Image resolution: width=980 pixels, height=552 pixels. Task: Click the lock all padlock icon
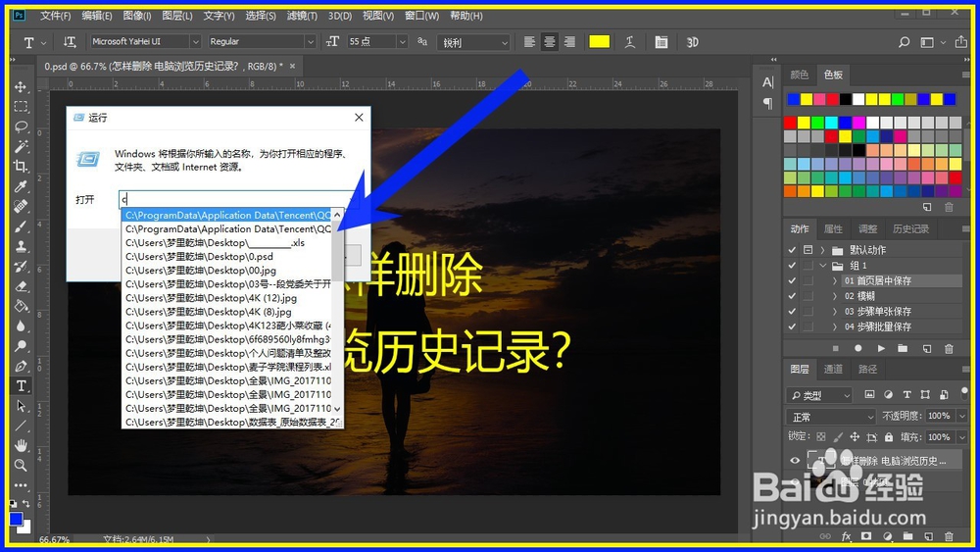(889, 437)
